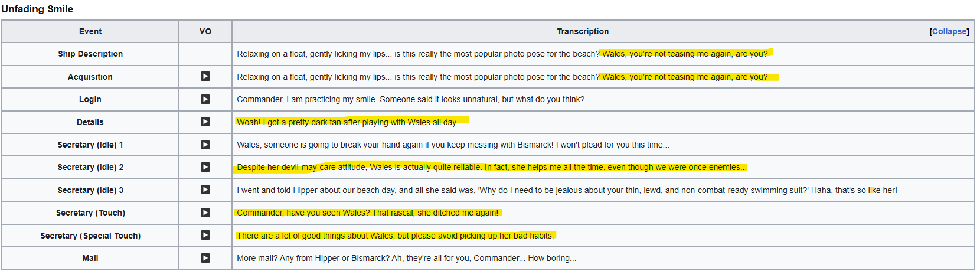
Task: Play the Acquisition voice line
Action: point(205,76)
